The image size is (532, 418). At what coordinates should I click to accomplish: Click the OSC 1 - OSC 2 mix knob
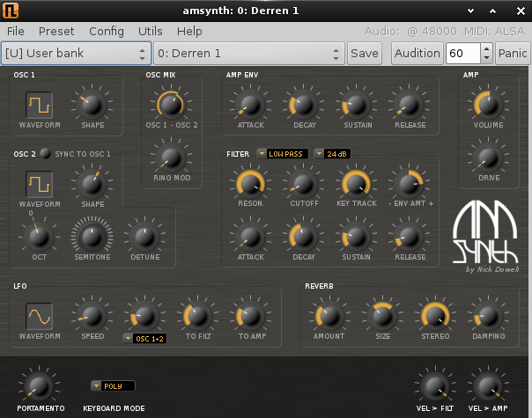[x=171, y=105]
